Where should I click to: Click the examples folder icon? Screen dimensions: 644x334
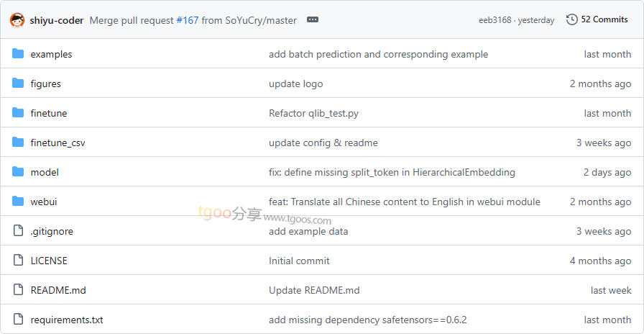(18, 54)
